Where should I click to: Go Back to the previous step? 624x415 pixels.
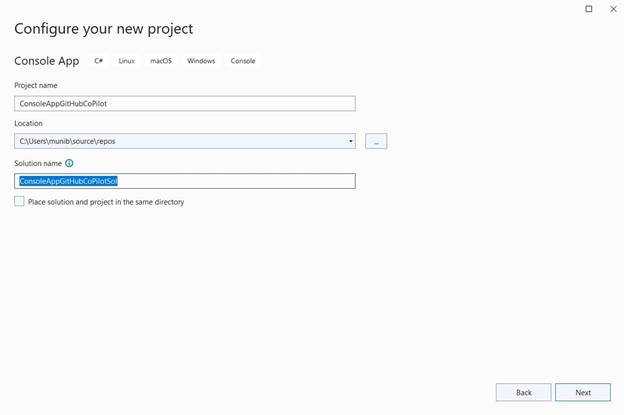(x=523, y=392)
